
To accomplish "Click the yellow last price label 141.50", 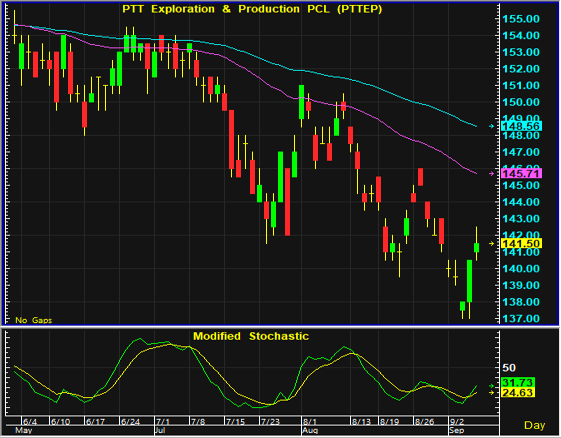I will [522, 243].
